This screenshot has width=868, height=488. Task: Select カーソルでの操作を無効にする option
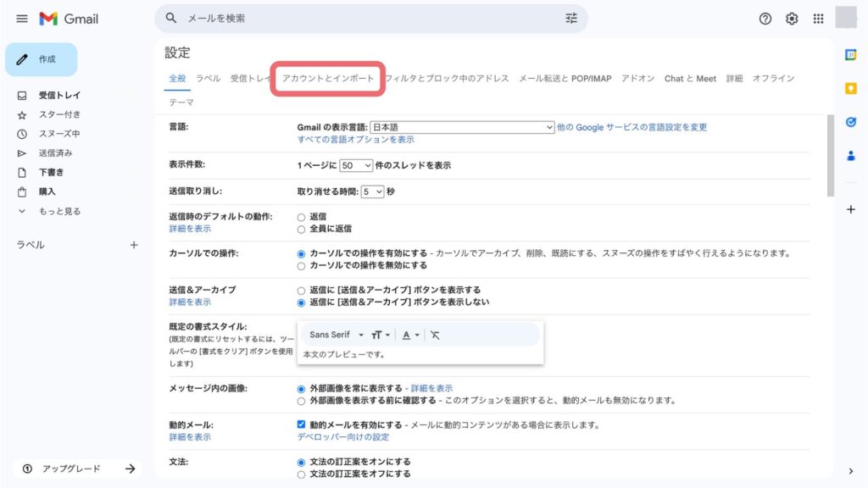pyautogui.click(x=301, y=265)
